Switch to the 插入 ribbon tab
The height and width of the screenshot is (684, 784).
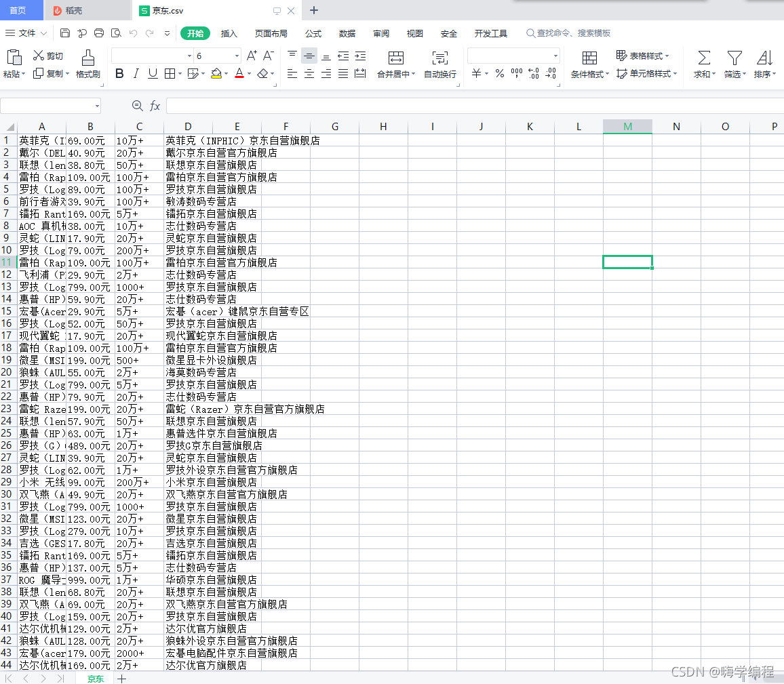(x=229, y=33)
